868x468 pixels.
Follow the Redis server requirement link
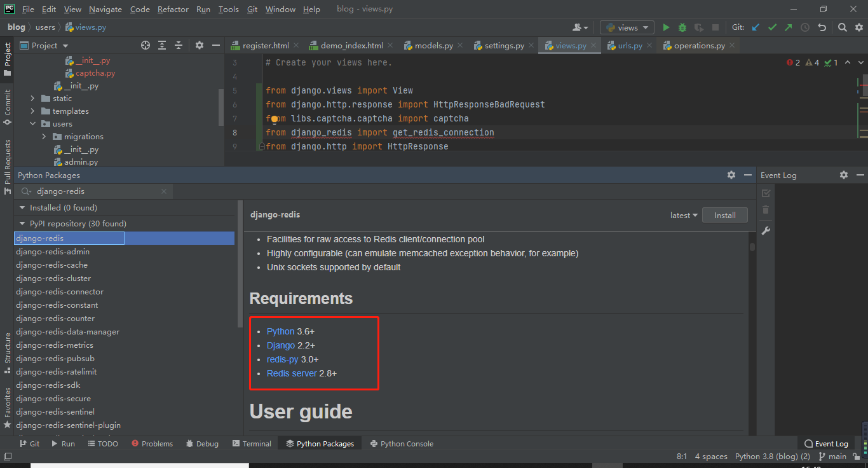coord(292,373)
